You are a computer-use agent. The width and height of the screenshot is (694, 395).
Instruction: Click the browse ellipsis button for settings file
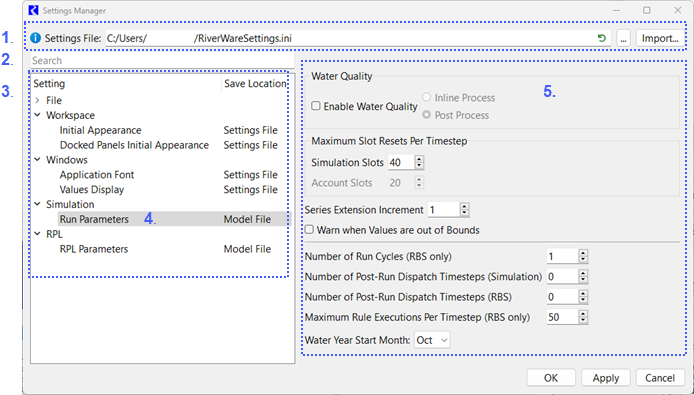point(623,39)
